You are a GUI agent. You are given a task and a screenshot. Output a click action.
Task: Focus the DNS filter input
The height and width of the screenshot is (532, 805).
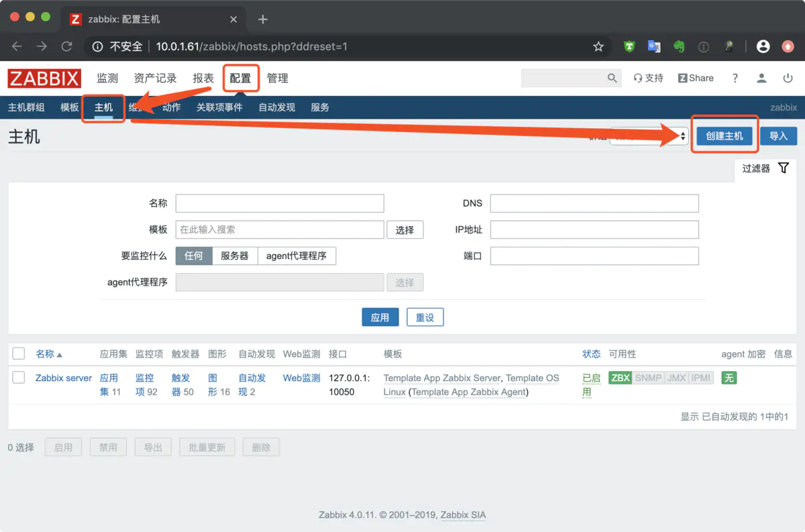tap(594, 203)
